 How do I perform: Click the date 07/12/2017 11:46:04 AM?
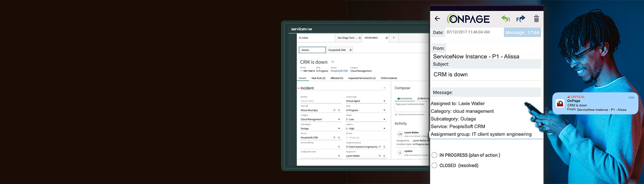click(x=468, y=32)
